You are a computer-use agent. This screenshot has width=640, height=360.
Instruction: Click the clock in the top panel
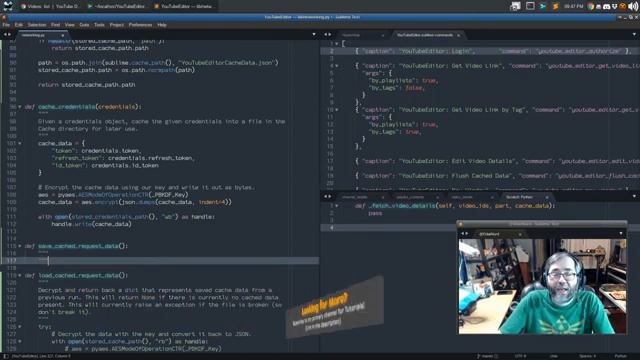pyautogui.click(x=573, y=6)
